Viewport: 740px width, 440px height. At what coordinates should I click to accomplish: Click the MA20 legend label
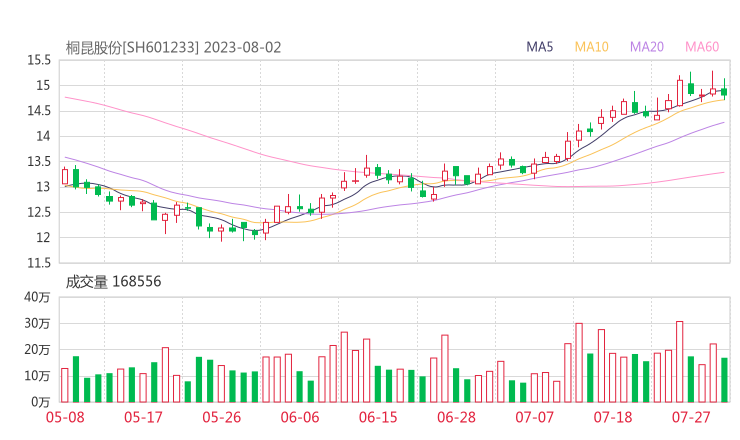[x=647, y=47]
